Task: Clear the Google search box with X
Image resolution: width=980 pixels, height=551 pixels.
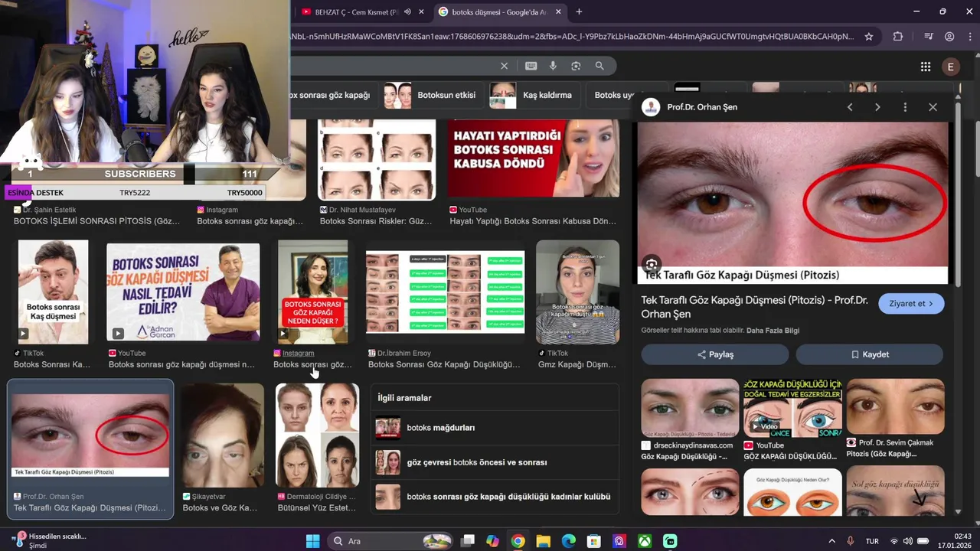Action: (x=504, y=67)
